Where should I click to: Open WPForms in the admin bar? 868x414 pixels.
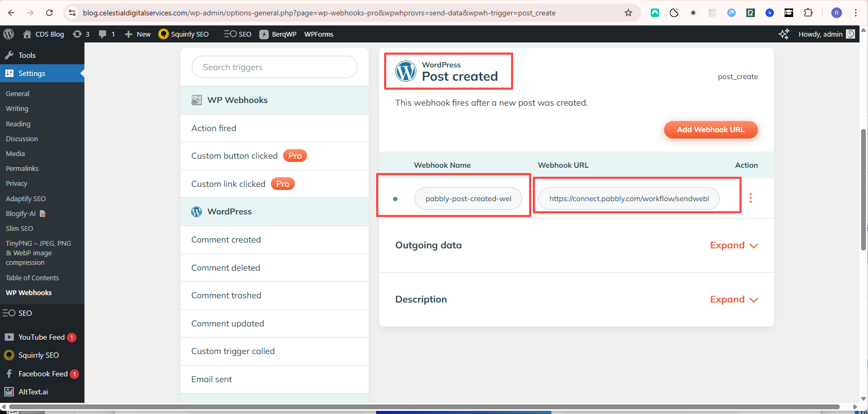click(x=319, y=34)
